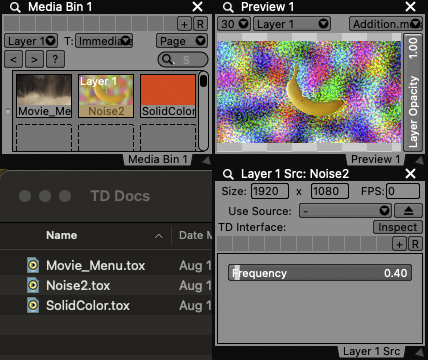This screenshot has width=428, height=360.
Task: Click the search icon in the Media Bin search field
Action: pos(167,59)
